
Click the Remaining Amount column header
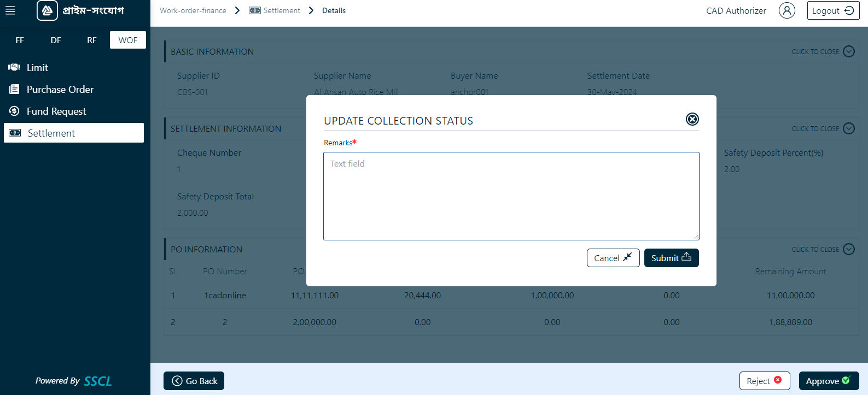(791, 271)
